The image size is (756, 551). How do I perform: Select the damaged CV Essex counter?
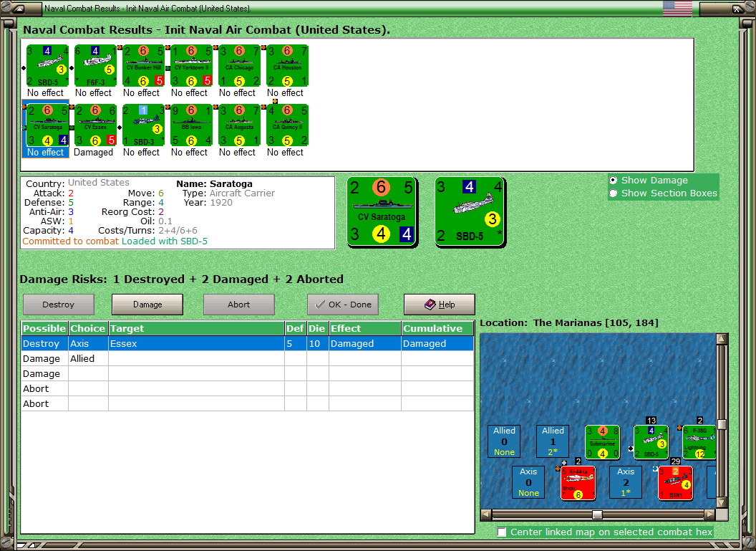pyautogui.click(x=95, y=125)
